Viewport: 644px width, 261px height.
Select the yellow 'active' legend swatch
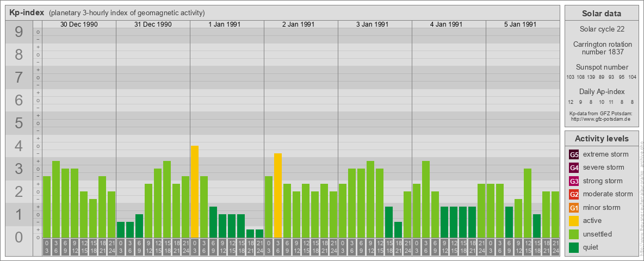click(574, 221)
